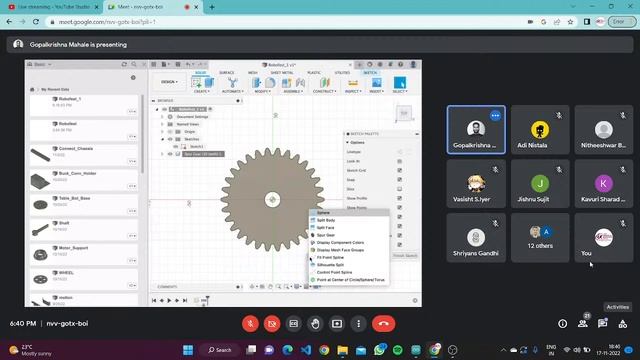Select Adi Nistala participant tile
The height and width of the screenshot is (360, 640).
pos(540,130)
